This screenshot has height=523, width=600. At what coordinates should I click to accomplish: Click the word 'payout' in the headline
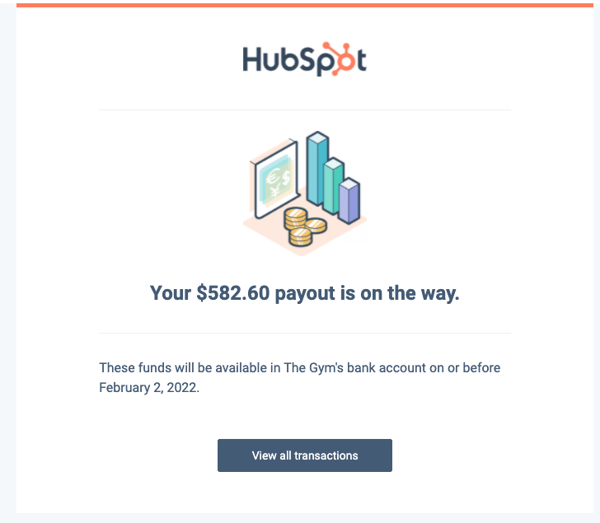305,294
